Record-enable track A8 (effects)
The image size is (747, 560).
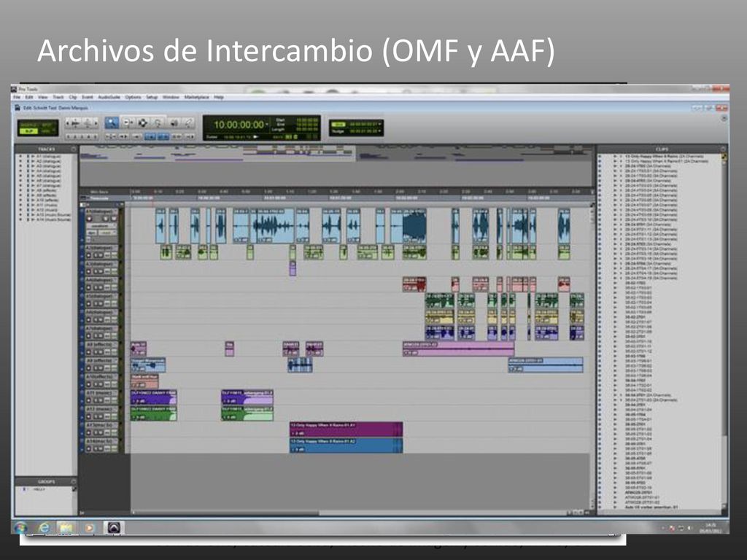coord(89,352)
